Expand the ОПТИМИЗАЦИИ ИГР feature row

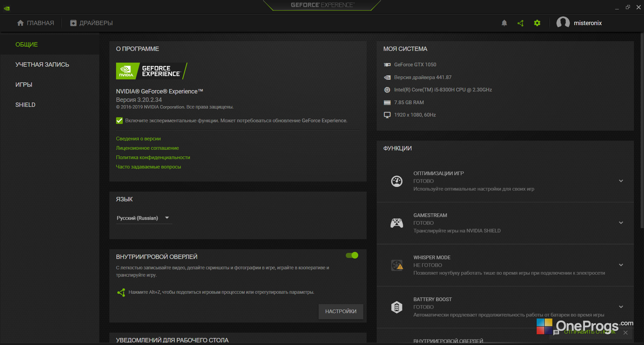621,181
